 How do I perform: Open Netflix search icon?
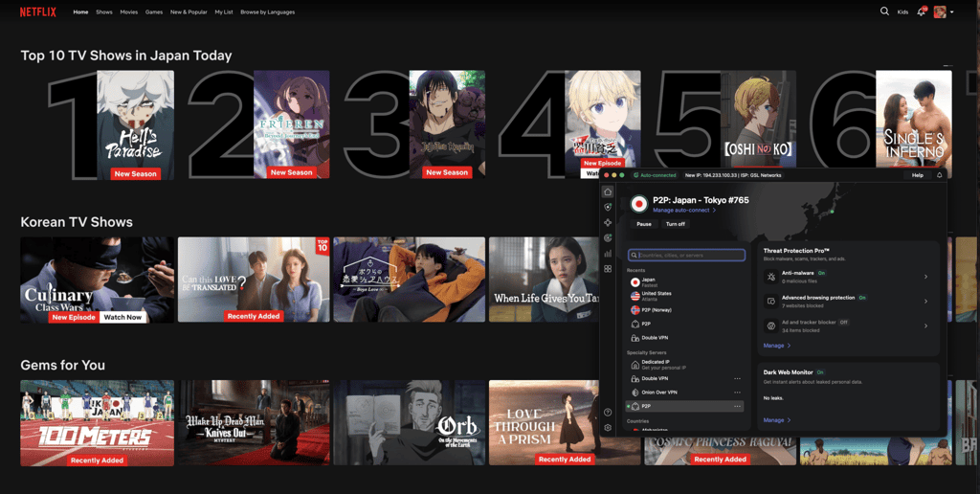(x=884, y=11)
